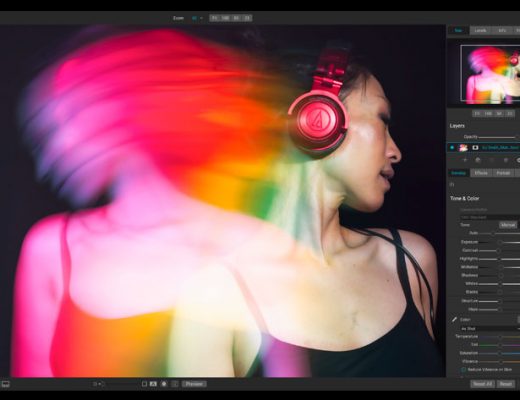Select the layer mask icon

pos(475,147)
